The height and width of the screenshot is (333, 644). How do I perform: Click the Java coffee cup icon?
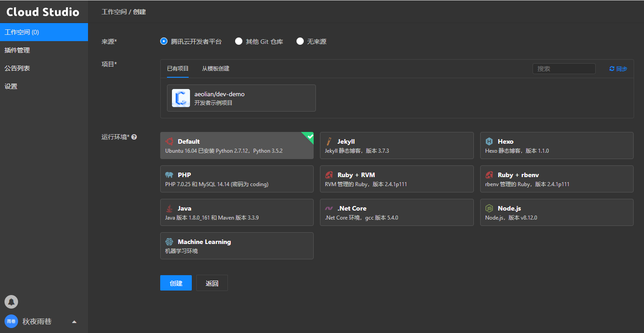[169, 208]
